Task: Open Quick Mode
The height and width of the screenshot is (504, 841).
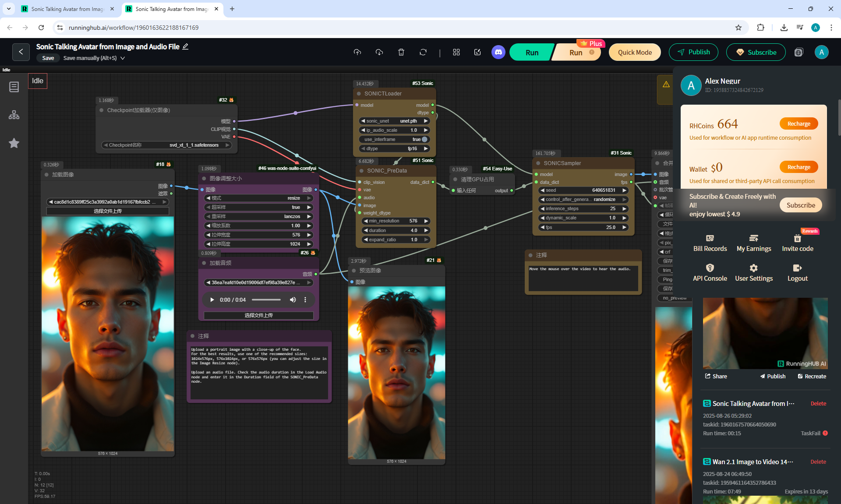Action: tap(635, 53)
